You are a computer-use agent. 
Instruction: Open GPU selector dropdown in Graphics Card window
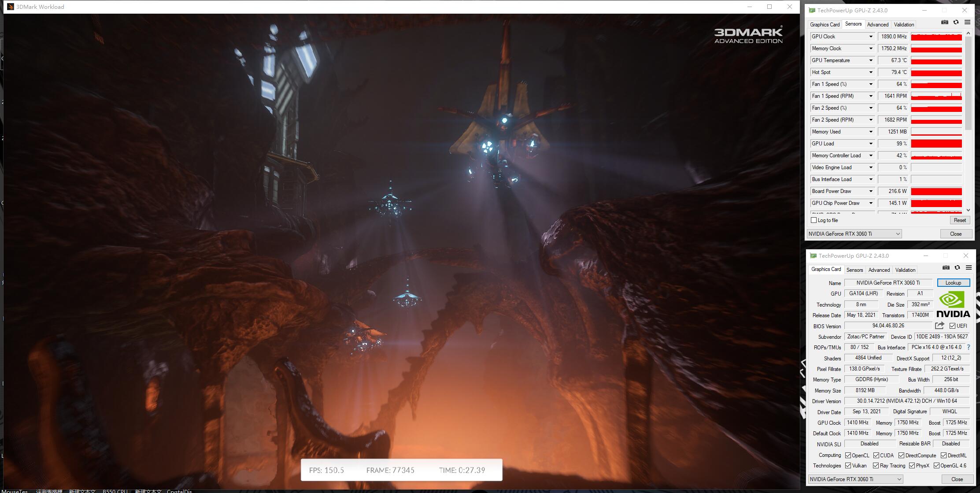(855, 479)
